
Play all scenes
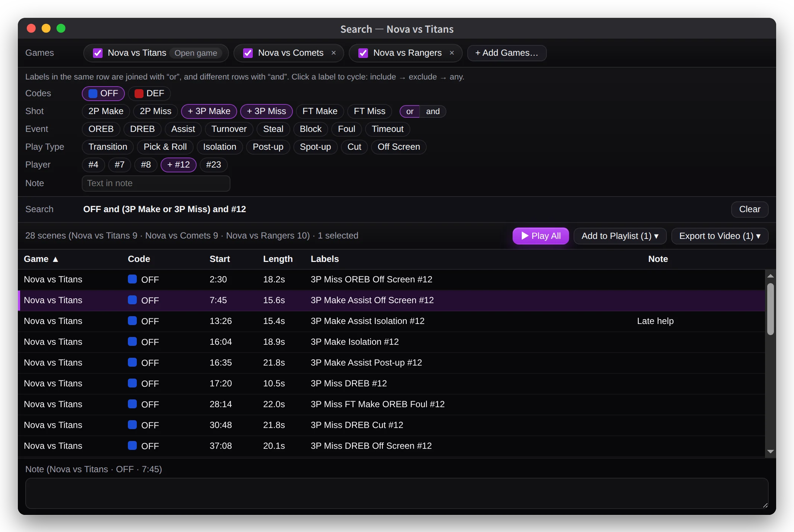[x=541, y=236]
